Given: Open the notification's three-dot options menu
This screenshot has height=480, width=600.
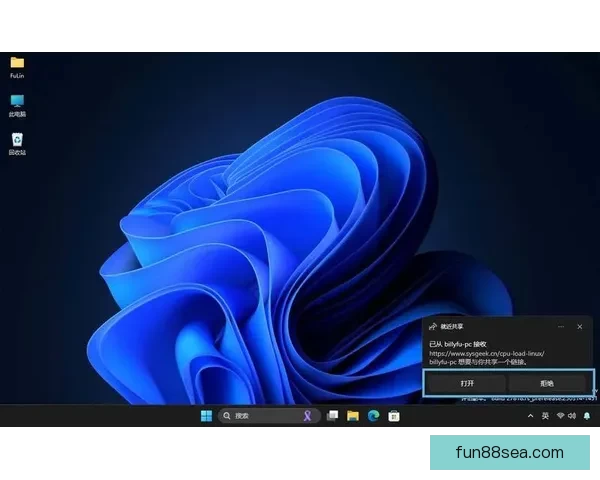Looking at the screenshot, I should pyautogui.click(x=561, y=327).
